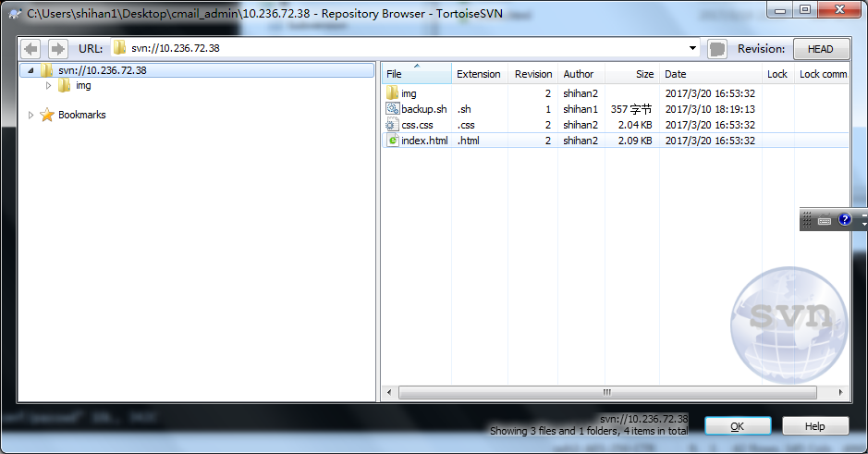Sort by the File column header

[416, 74]
